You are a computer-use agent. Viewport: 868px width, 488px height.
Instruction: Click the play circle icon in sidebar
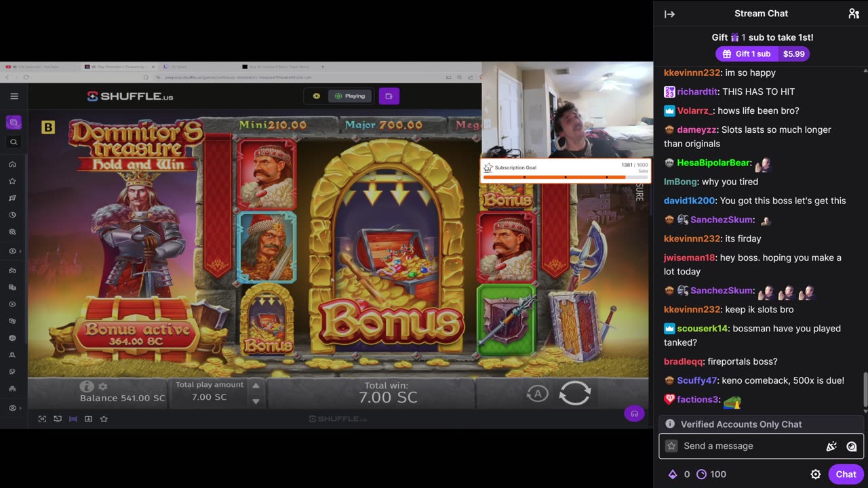(x=12, y=304)
